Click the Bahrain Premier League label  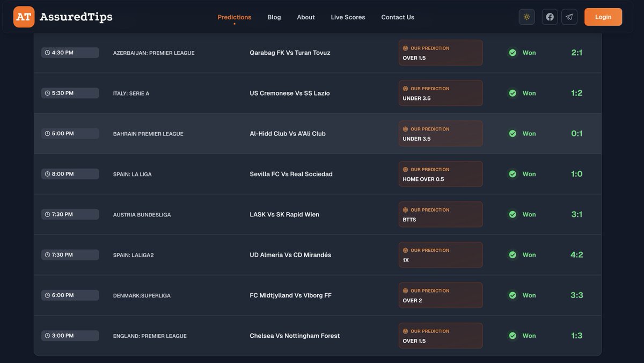click(x=148, y=134)
